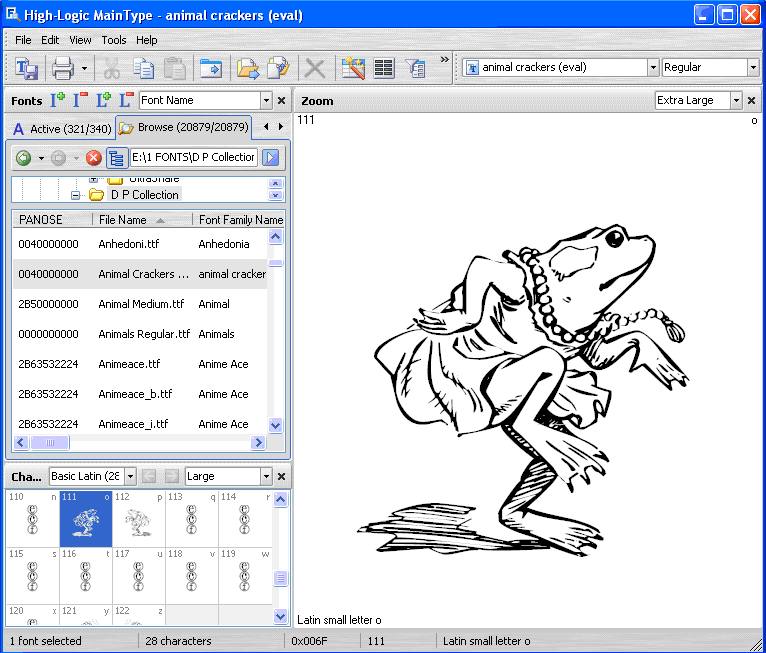Open the Extra Large zoom size dropdown

[x=736, y=101]
